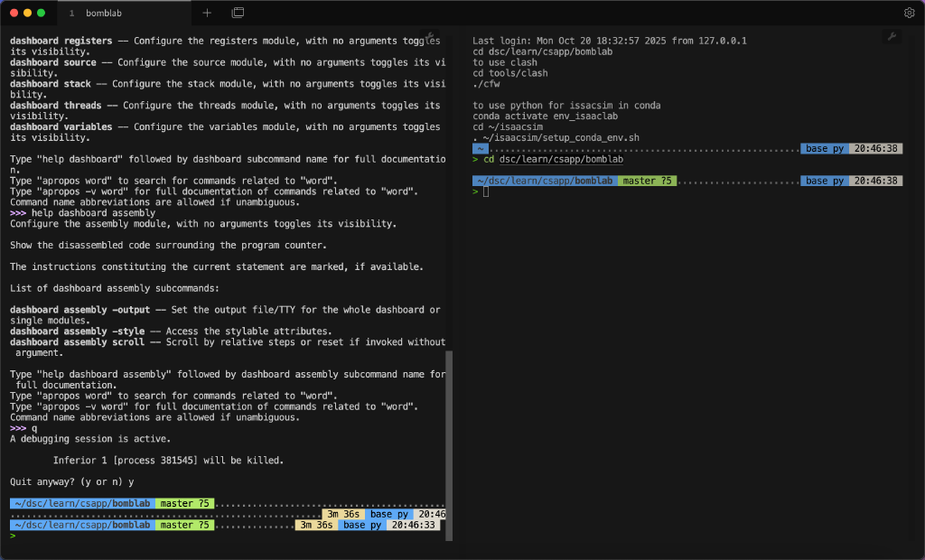This screenshot has width=925, height=560.
Task: Open the settings gear icon
Action: pos(911,13)
